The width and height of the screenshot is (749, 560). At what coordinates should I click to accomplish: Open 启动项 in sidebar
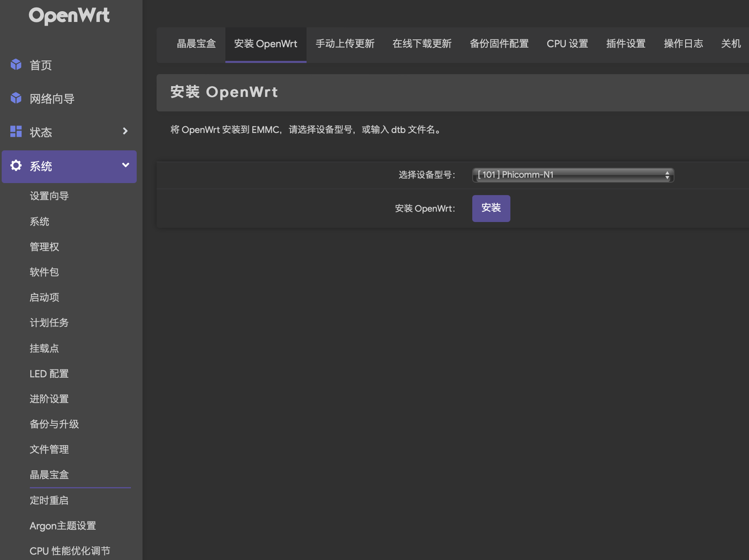44,297
